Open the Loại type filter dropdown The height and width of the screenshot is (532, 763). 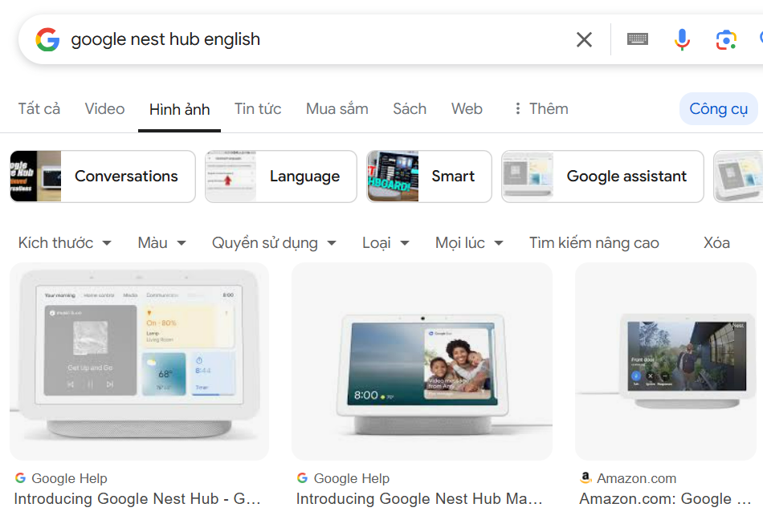(x=386, y=242)
